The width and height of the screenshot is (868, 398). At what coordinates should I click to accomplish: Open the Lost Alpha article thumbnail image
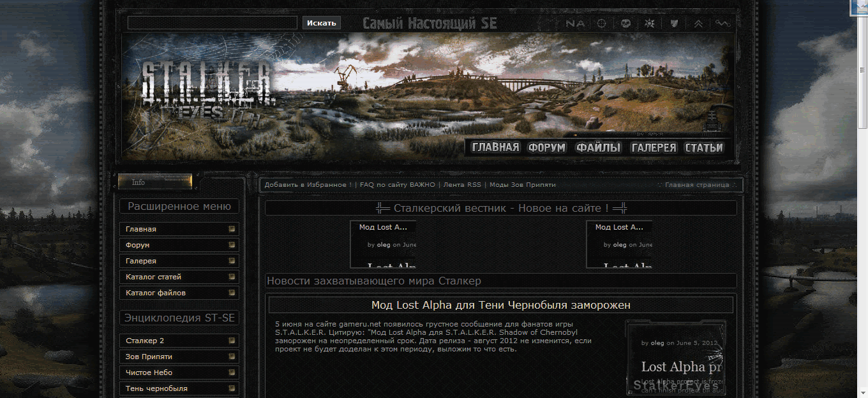coord(676,358)
